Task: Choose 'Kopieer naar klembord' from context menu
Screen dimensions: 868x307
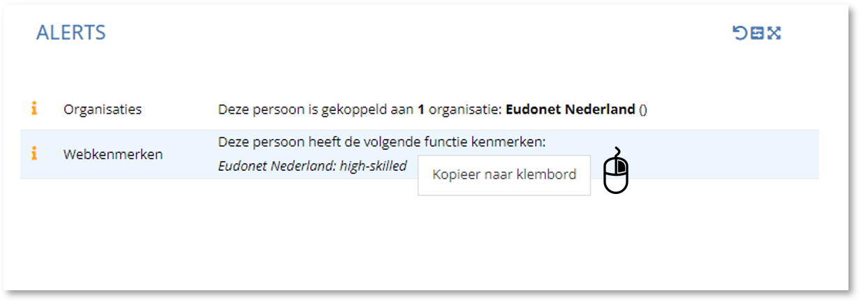Action: (x=504, y=174)
